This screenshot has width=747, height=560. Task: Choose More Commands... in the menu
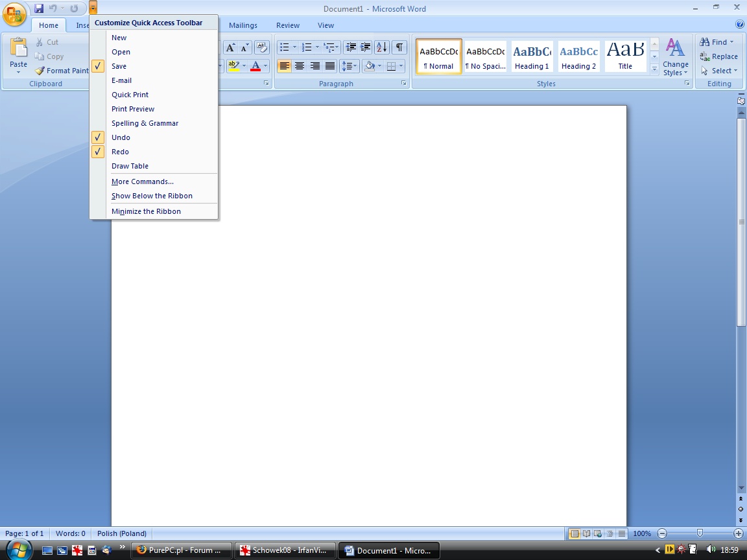[x=142, y=181]
